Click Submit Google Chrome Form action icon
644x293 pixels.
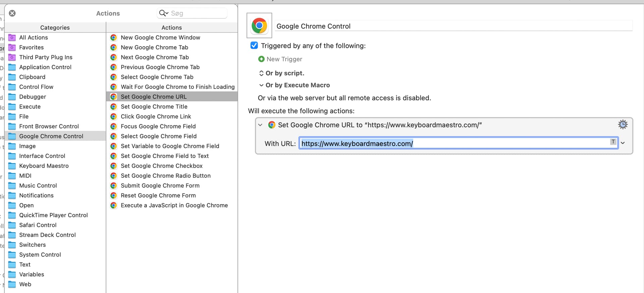point(114,186)
